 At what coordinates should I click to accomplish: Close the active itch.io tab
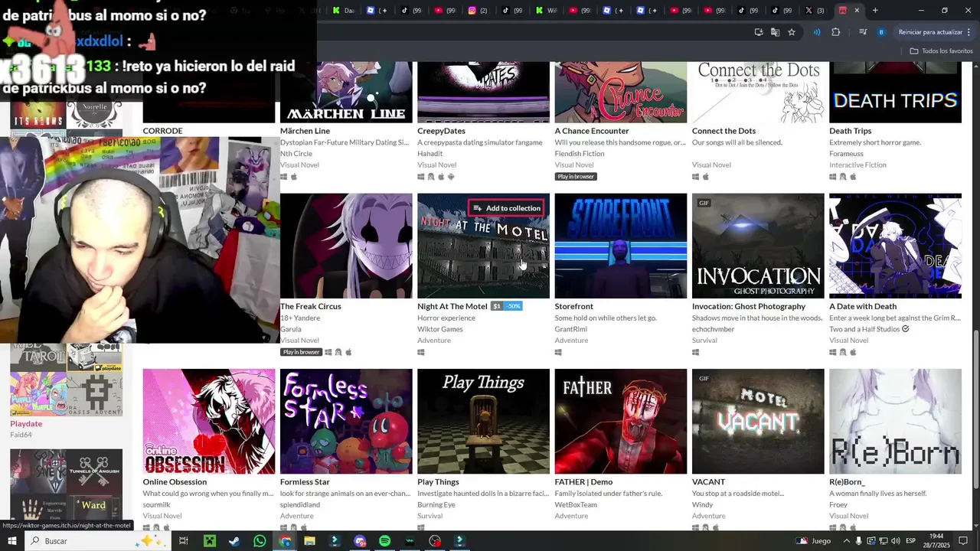[857, 10]
